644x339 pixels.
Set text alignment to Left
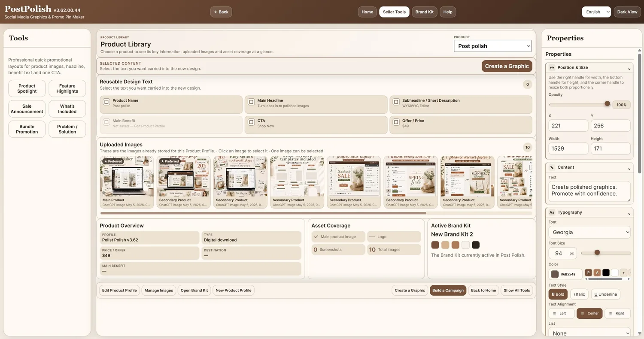[x=560, y=314]
